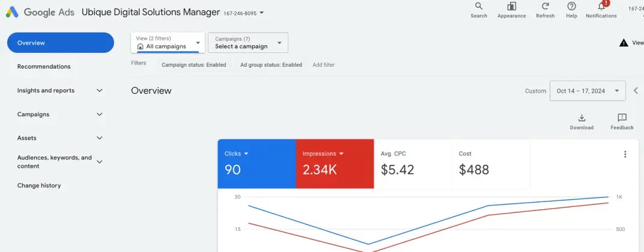Open the Oct 14 – 17, 2024 date picker

pos(588,91)
